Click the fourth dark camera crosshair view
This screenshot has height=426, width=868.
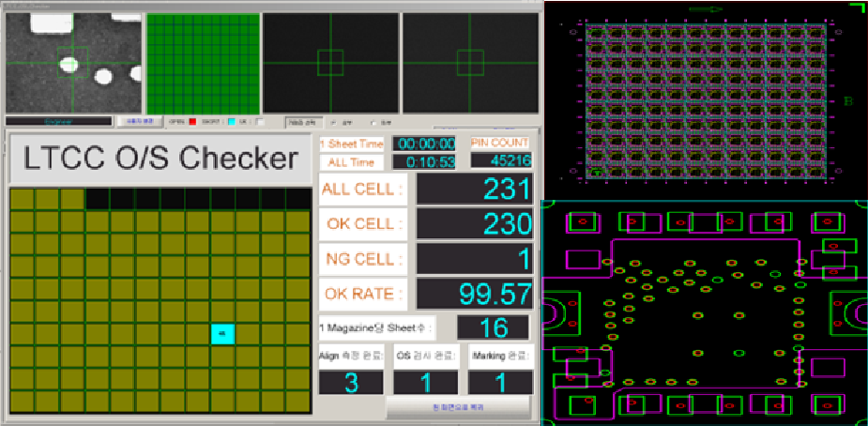point(468,63)
